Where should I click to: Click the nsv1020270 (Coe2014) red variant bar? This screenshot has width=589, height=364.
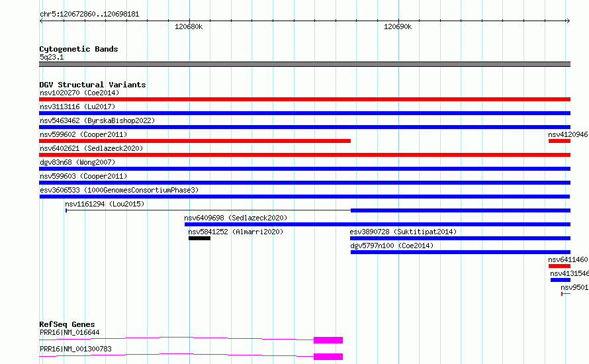(x=304, y=99)
